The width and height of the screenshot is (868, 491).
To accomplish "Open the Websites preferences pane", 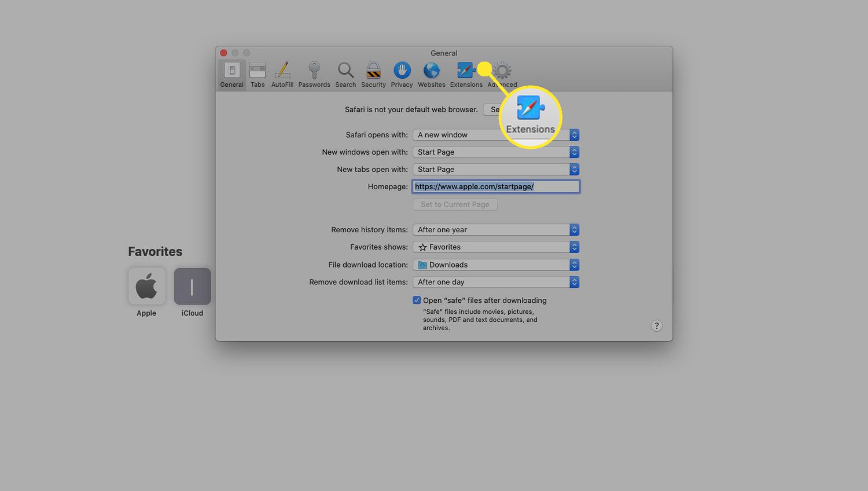I will (x=432, y=75).
